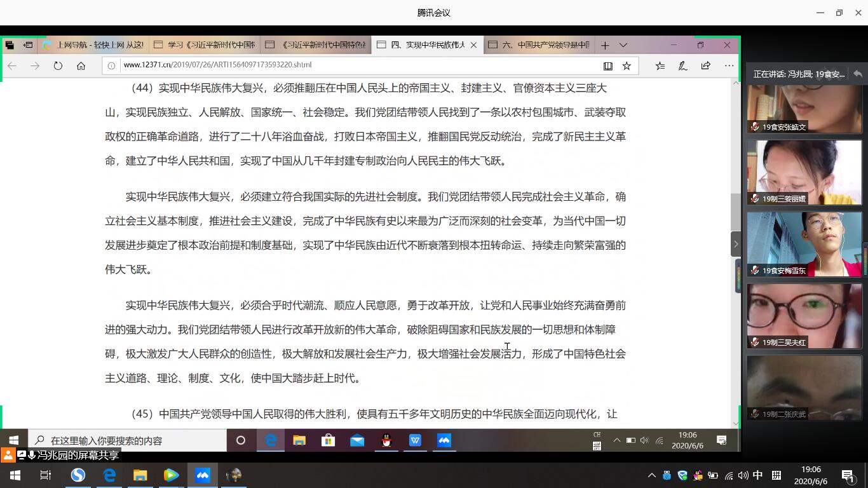The width and height of the screenshot is (868, 488).
Task: Click the Tencent Meeting icon beside the WPS icon
Action: click(444, 440)
